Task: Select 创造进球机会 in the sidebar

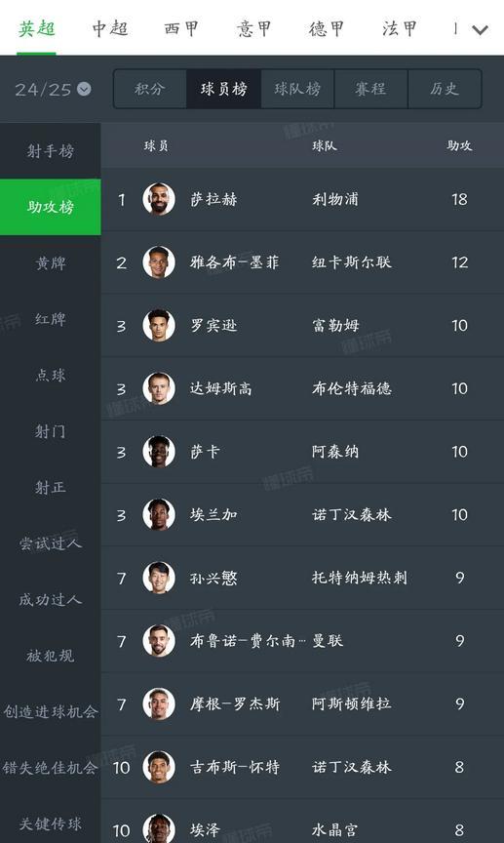Action: [x=51, y=711]
